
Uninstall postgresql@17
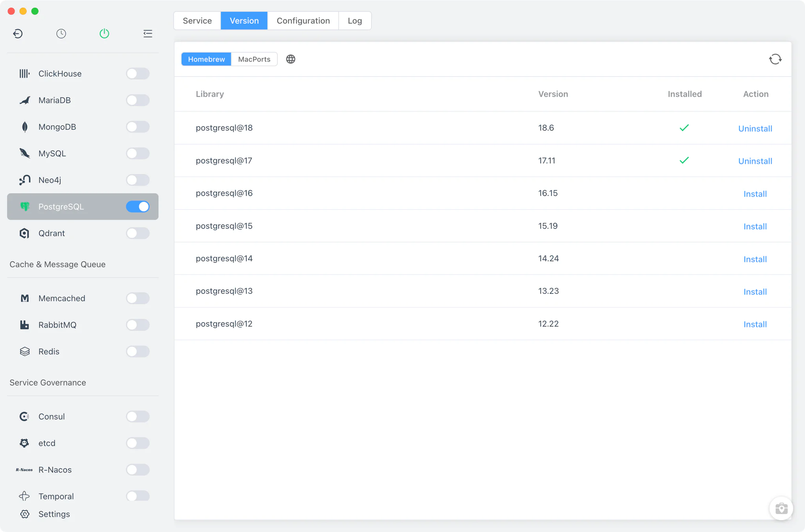pos(755,161)
